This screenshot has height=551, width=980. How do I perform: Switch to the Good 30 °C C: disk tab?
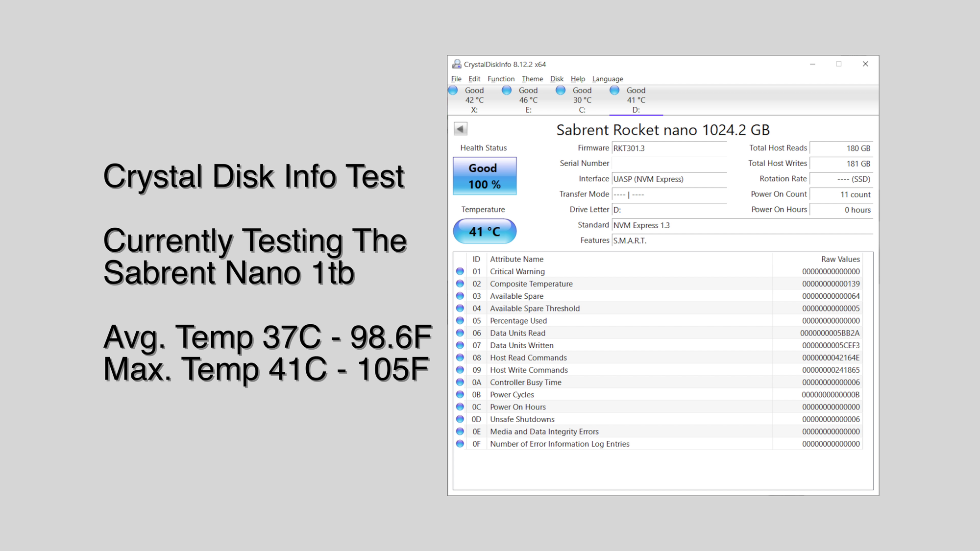582,100
